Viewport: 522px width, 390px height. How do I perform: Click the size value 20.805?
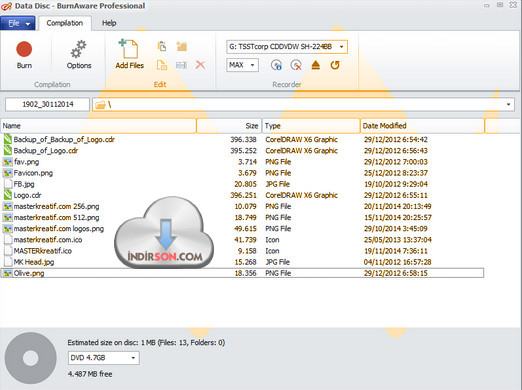pos(245,184)
